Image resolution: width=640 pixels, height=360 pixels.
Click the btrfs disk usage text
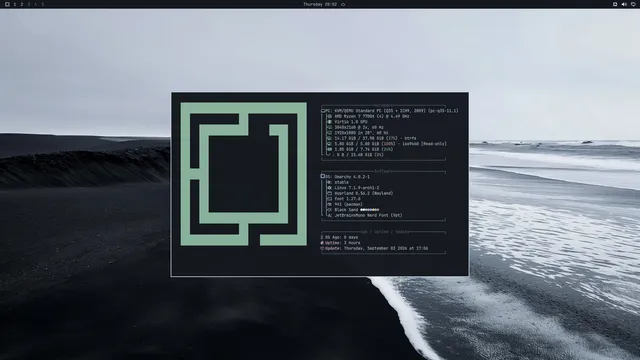pyautogui.click(x=376, y=138)
